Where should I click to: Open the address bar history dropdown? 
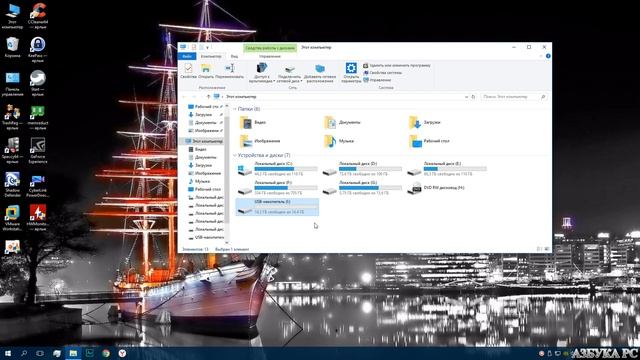click(466, 97)
